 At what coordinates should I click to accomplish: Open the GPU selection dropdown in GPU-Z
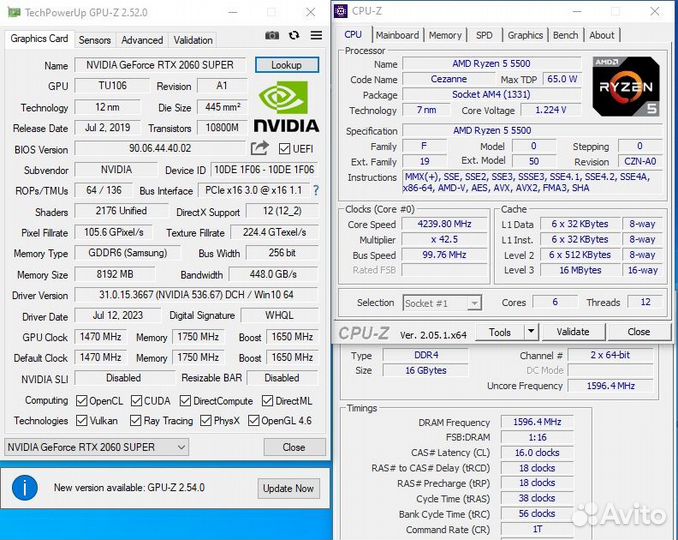pyautogui.click(x=96, y=447)
